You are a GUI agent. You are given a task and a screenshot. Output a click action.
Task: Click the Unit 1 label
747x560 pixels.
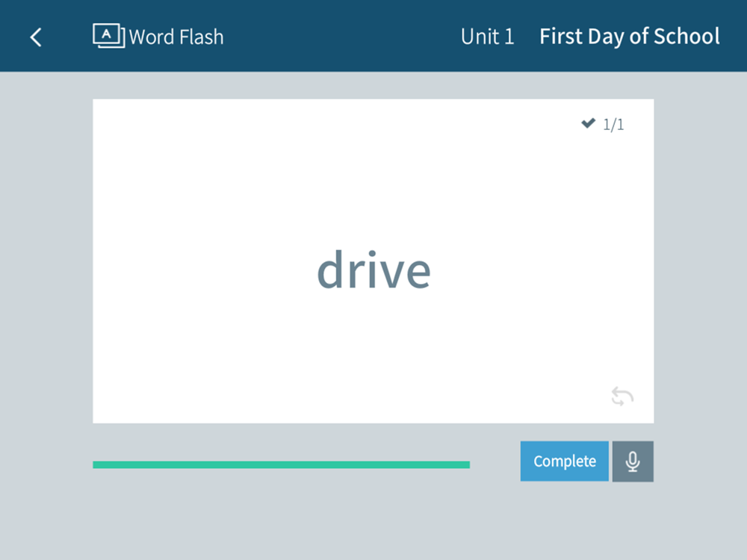[x=487, y=37]
